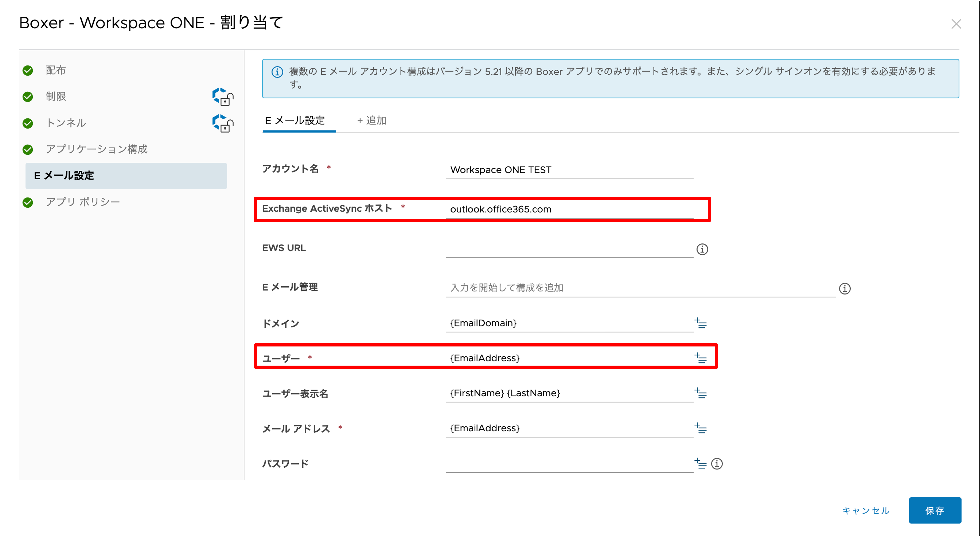
Task: Click the empty パスワード input field
Action: tap(569, 463)
